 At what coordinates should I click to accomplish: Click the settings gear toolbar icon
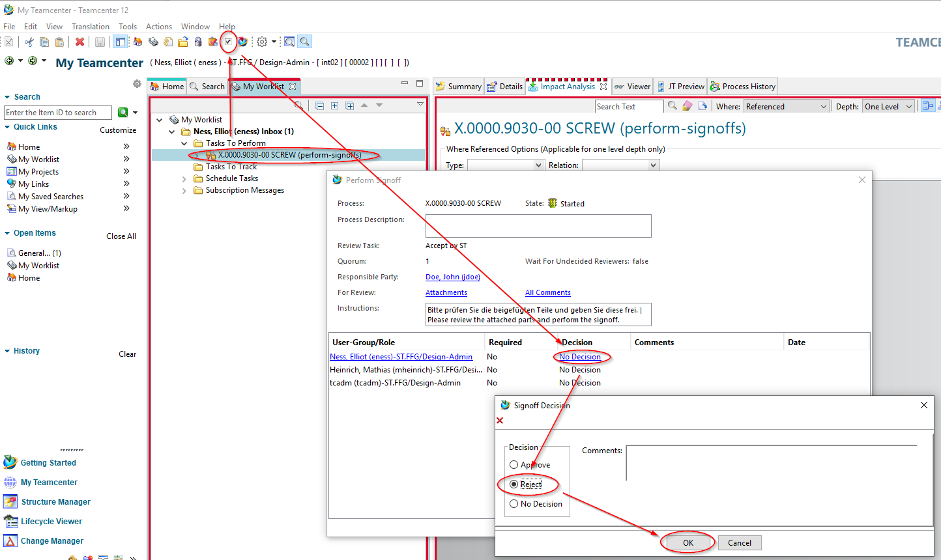[x=262, y=42]
